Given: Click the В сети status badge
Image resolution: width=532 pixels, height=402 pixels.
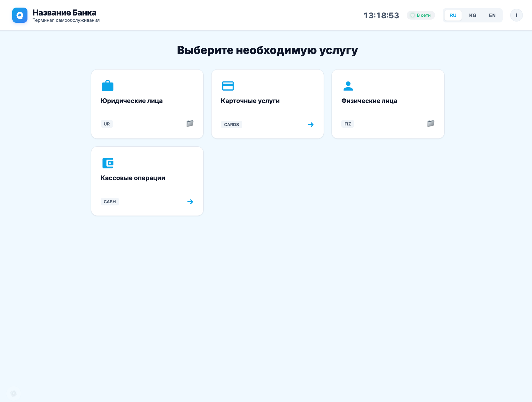Looking at the screenshot, I should click(421, 15).
